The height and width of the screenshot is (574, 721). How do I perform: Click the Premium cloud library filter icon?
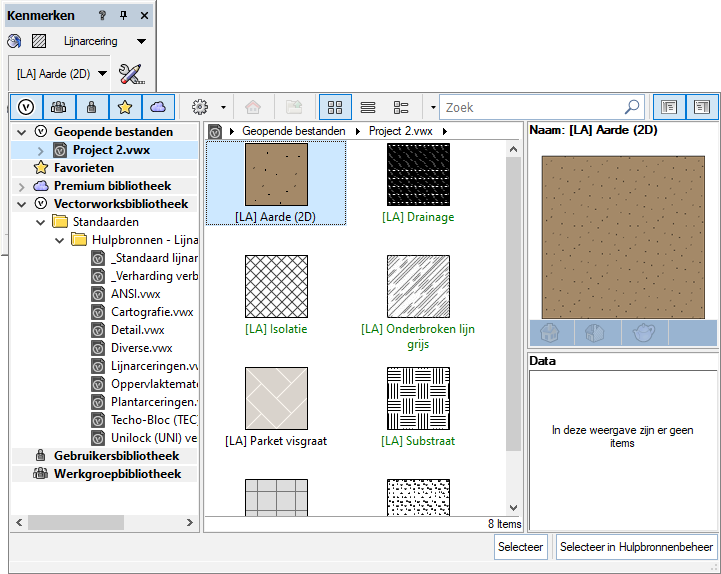[x=158, y=107]
